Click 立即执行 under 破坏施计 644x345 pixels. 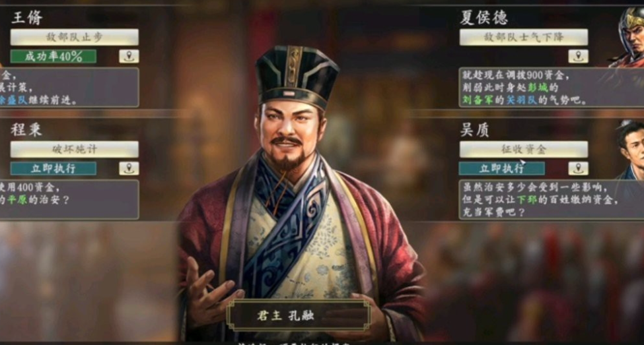pos(54,168)
